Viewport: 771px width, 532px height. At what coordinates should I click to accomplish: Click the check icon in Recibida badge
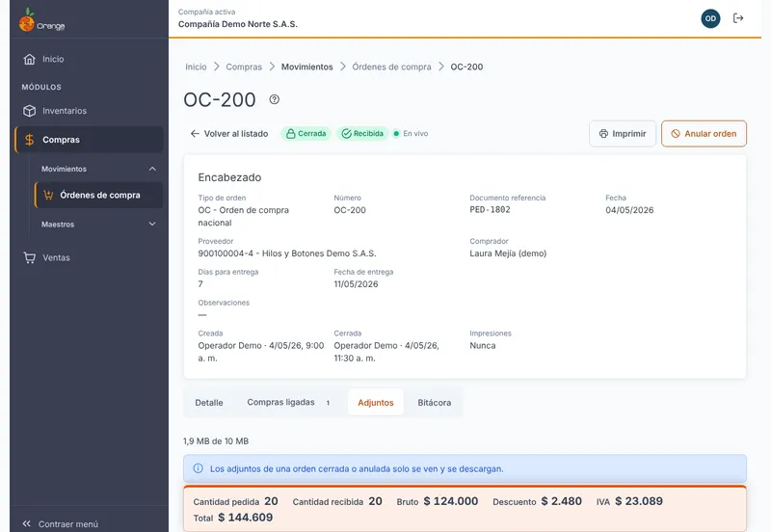tap(346, 134)
